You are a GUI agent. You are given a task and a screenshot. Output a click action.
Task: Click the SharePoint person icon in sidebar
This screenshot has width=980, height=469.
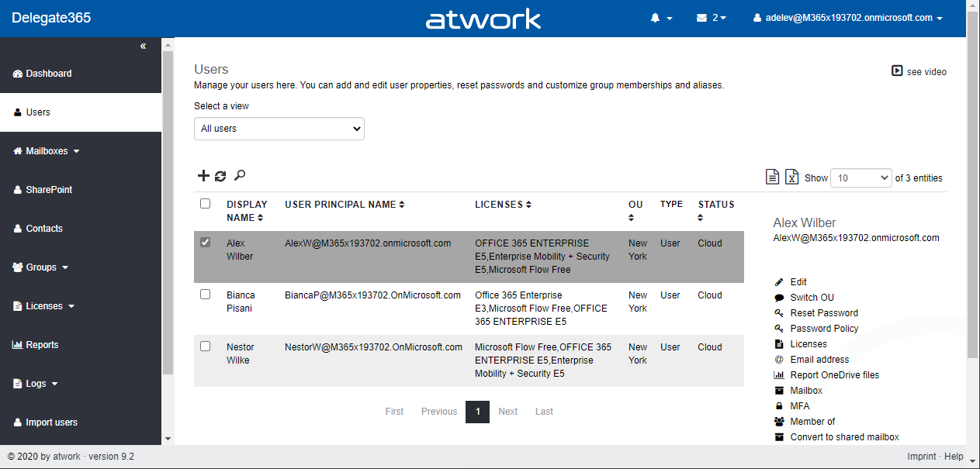pyautogui.click(x=18, y=190)
